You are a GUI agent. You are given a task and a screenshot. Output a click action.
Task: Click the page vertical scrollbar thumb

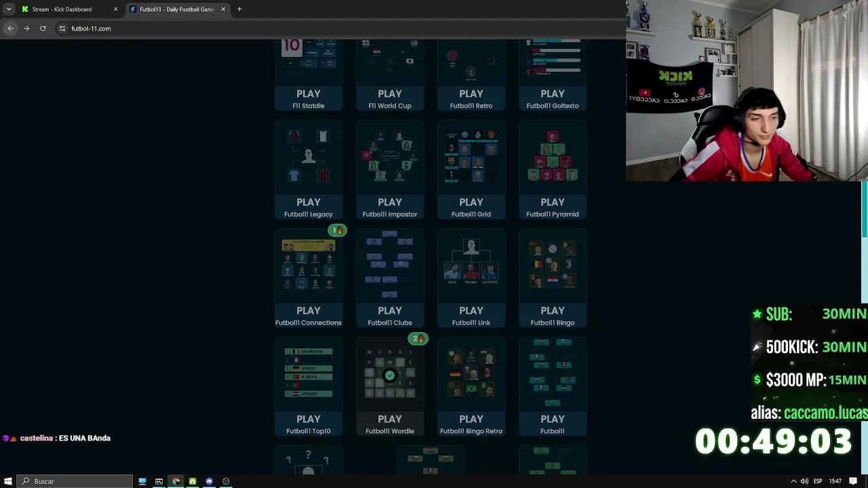[x=865, y=209]
